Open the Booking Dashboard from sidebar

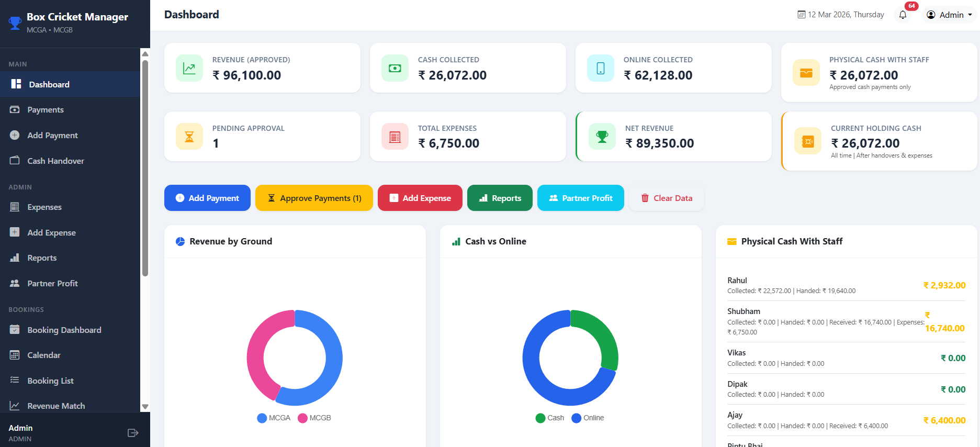click(x=64, y=330)
